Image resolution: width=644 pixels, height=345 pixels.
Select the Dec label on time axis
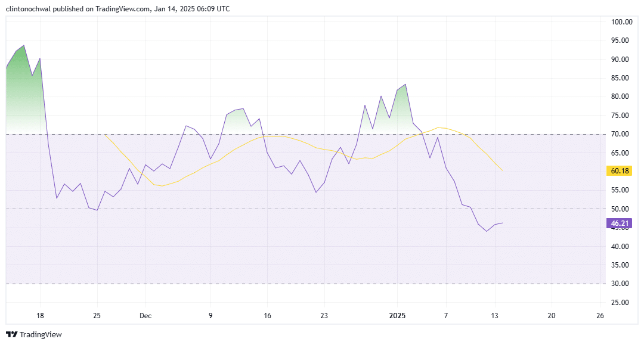point(145,315)
